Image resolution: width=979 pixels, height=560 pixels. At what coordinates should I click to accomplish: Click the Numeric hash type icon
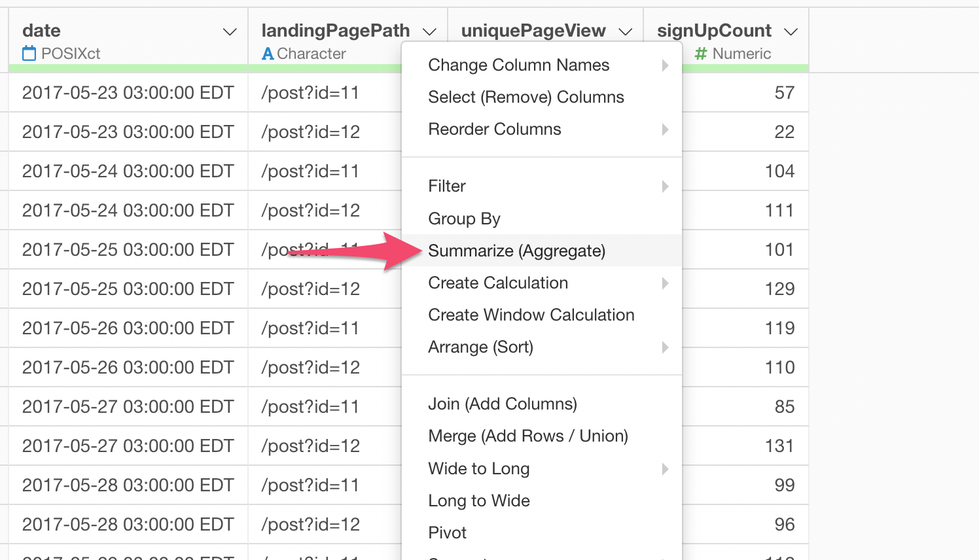click(x=701, y=54)
